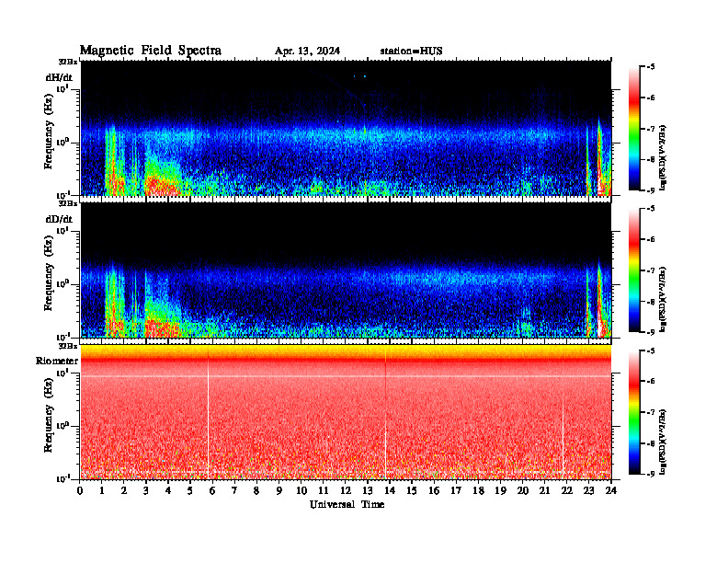
Task: Click hour "9" on the Universal Time axis
Action: [279, 490]
